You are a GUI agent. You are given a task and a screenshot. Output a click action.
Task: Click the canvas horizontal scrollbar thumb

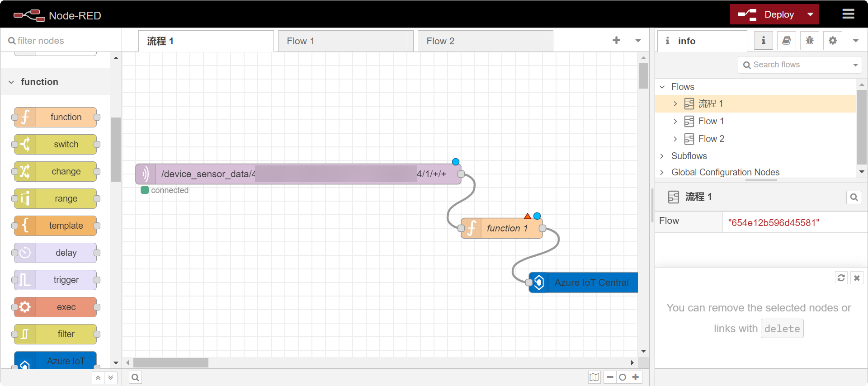pos(171,362)
